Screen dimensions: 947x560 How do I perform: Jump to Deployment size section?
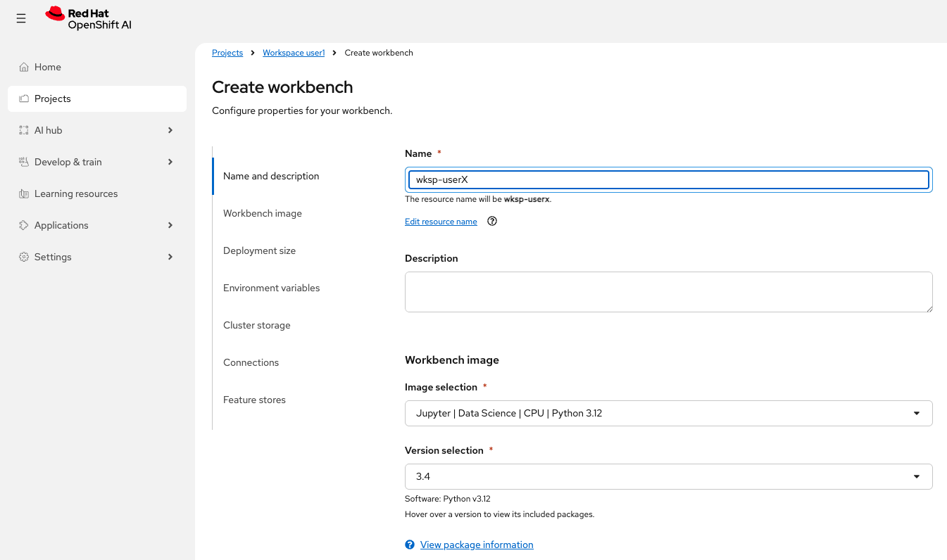tap(259, 250)
